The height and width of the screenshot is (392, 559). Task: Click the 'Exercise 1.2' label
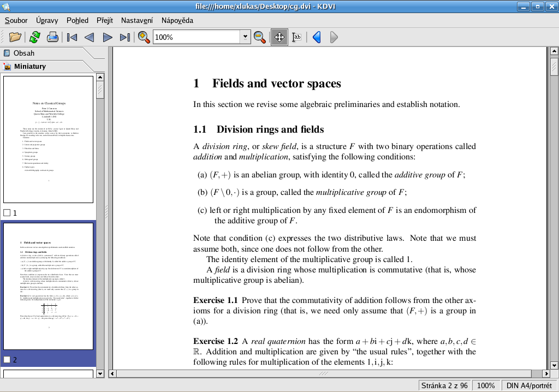pos(215,341)
